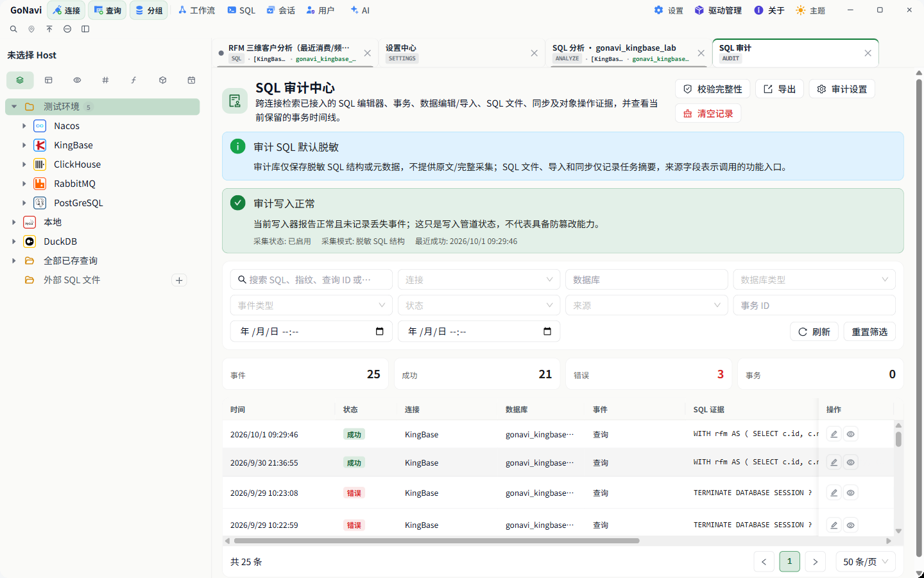Click the 刷新 refresh button
Viewport: 924px width, 578px height.
814,331
